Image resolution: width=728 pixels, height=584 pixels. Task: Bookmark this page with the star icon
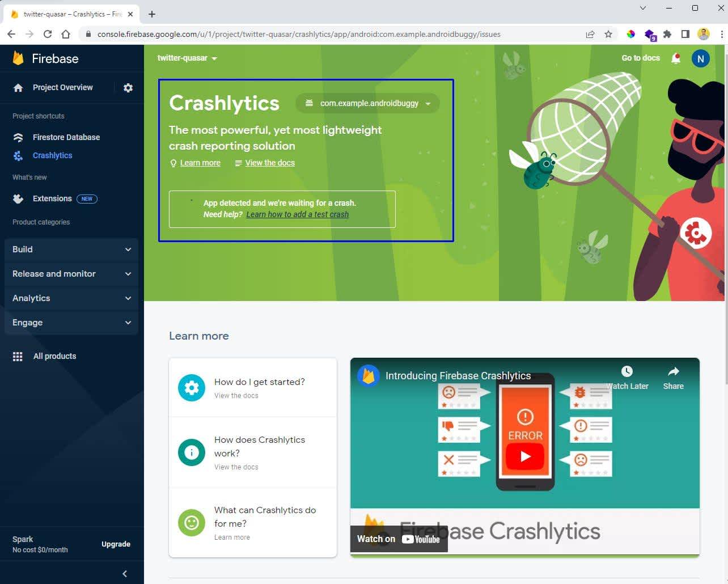pyautogui.click(x=608, y=34)
